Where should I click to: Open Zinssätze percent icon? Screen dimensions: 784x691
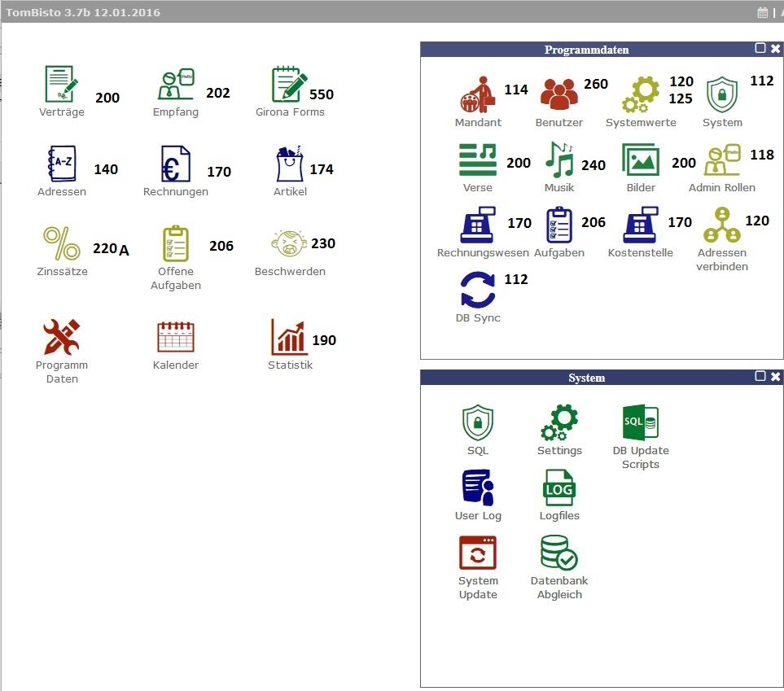62,244
